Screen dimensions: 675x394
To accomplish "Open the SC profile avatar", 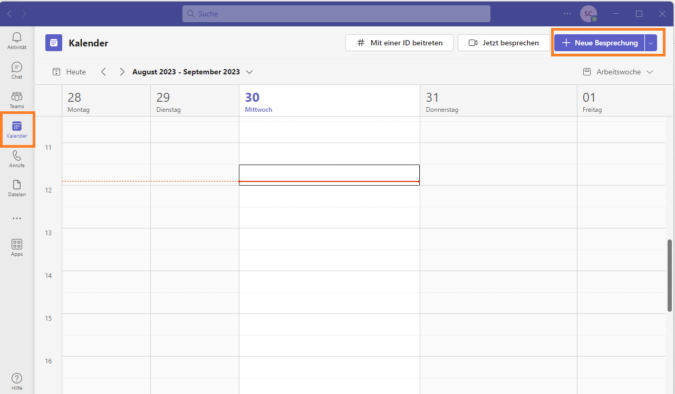I will [588, 14].
